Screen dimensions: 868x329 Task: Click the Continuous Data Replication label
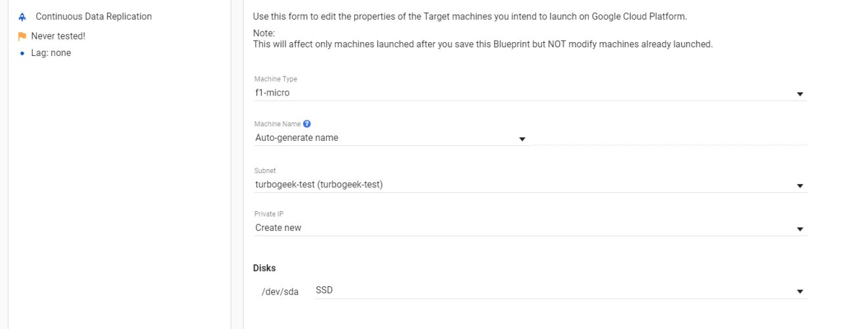click(93, 16)
